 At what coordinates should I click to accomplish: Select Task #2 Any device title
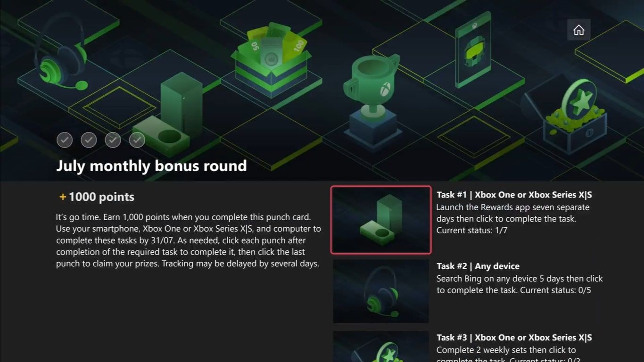tap(478, 266)
